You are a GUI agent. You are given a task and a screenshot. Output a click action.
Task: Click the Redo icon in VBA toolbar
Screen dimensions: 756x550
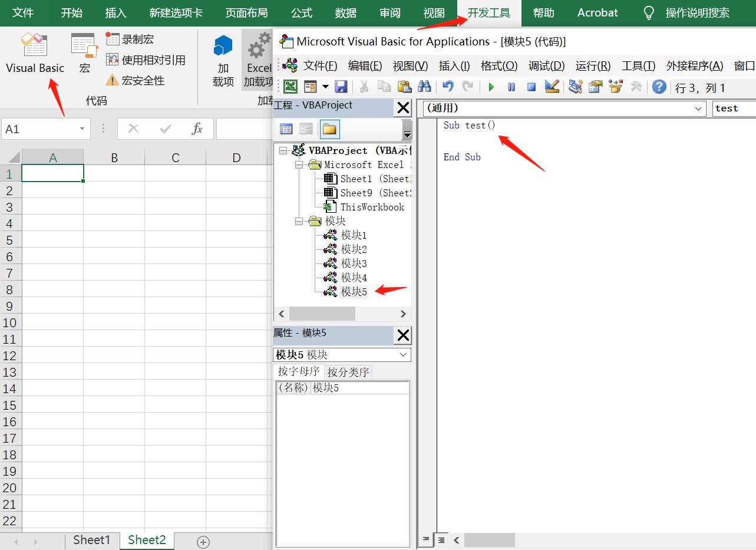[468, 87]
